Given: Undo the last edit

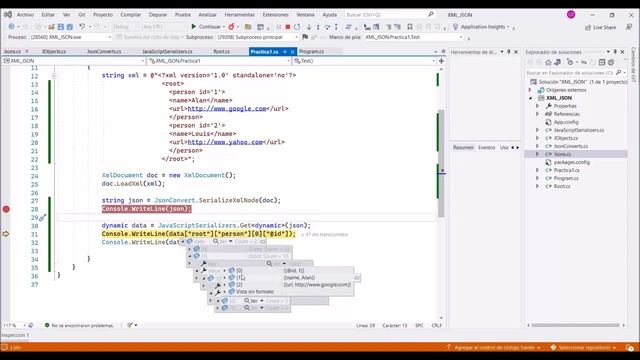Looking at the screenshot, I should point(82,27).
